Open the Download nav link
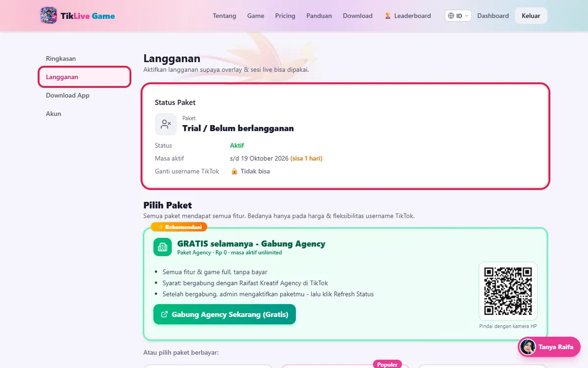Screen dimensions: 588x368 (358, 16)
